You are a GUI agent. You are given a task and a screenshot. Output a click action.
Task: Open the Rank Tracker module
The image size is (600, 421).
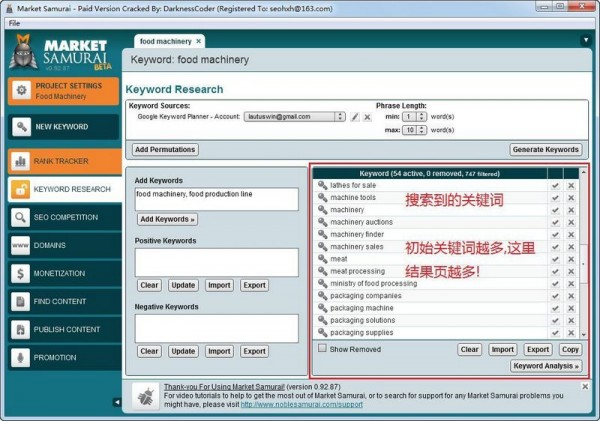point(64,160)
